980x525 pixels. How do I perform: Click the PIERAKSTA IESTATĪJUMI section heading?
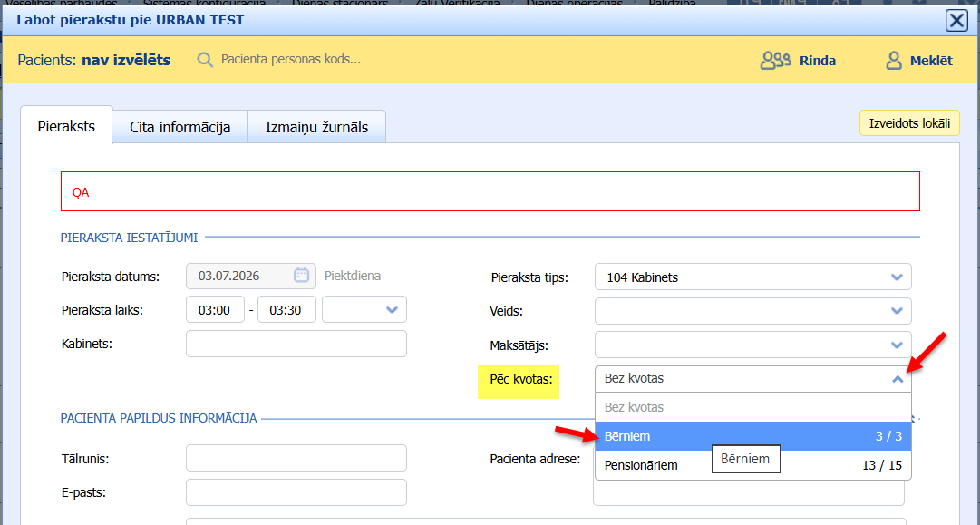tap(129, 238)
